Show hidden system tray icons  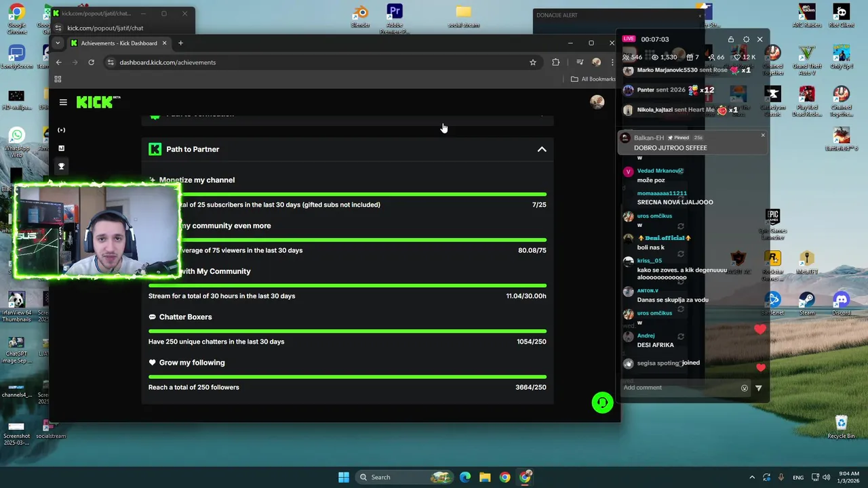click(x=751, y=477)
